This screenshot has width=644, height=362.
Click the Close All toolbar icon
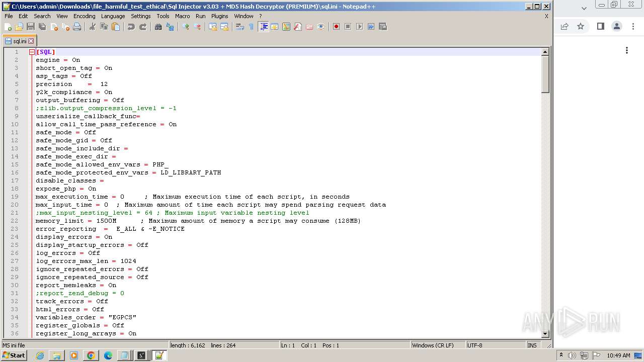coord(65,27)
